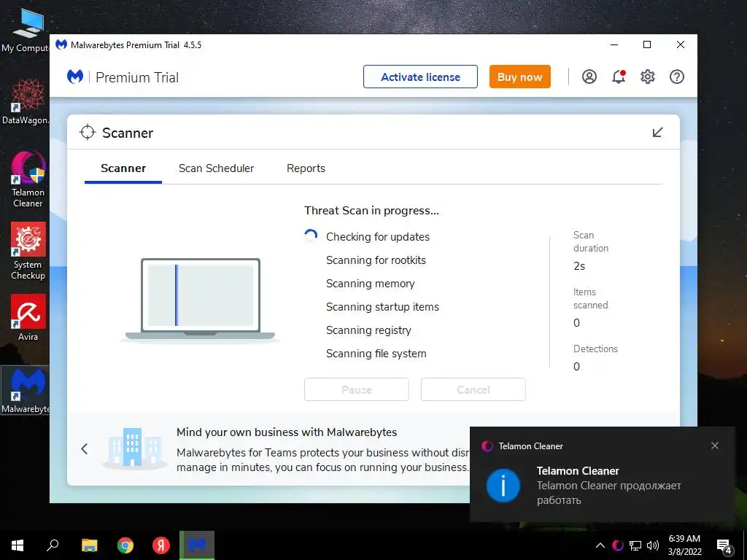Click the Telamon Cleaner notification info icon
The image size is (747, 560).
(503, 485)
